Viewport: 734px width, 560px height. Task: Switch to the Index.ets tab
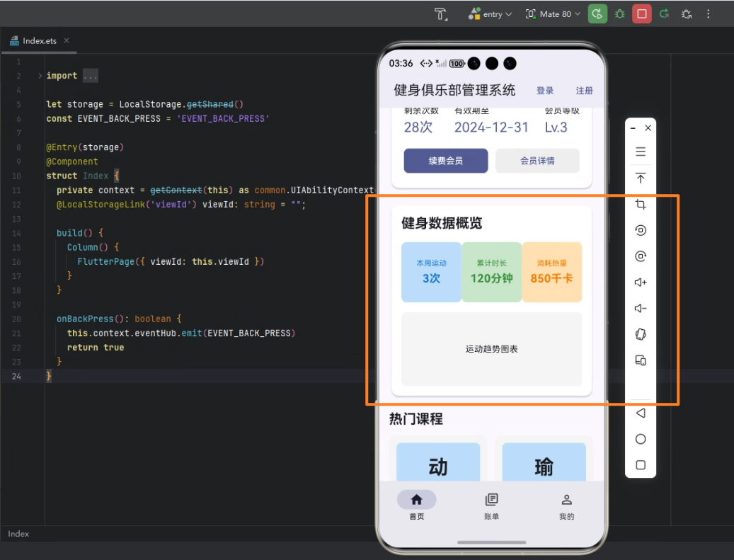coord(40,41)
